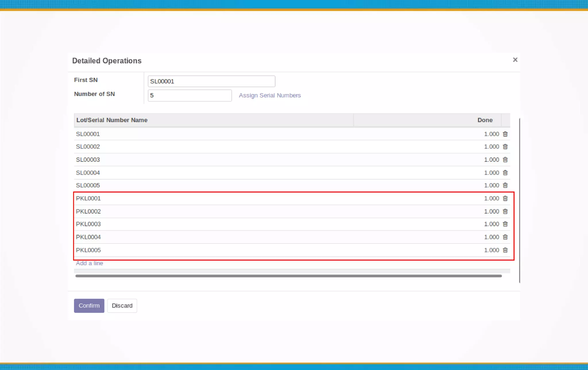Click the Done column header
The height and width of the screenshot is (370, 588).
485,120
